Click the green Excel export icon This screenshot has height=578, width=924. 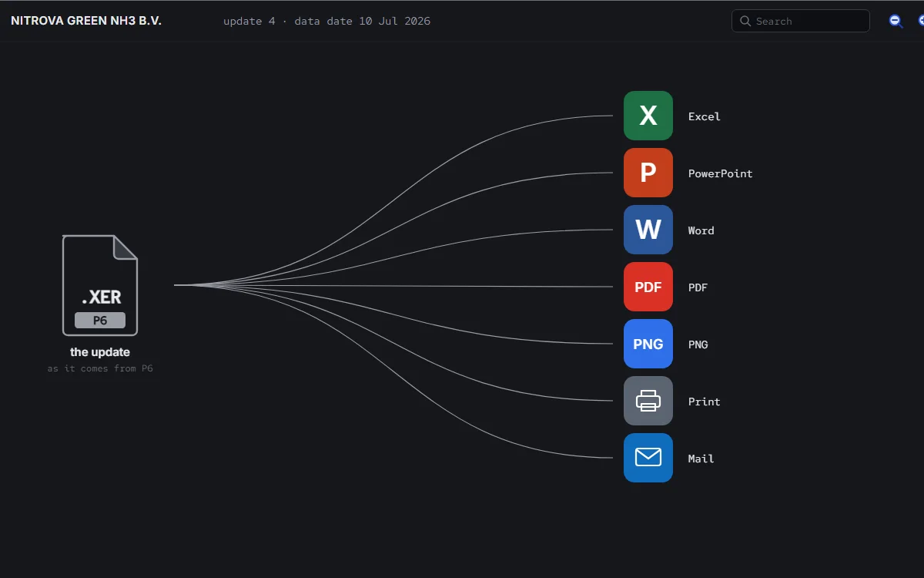tap(648, 116)
